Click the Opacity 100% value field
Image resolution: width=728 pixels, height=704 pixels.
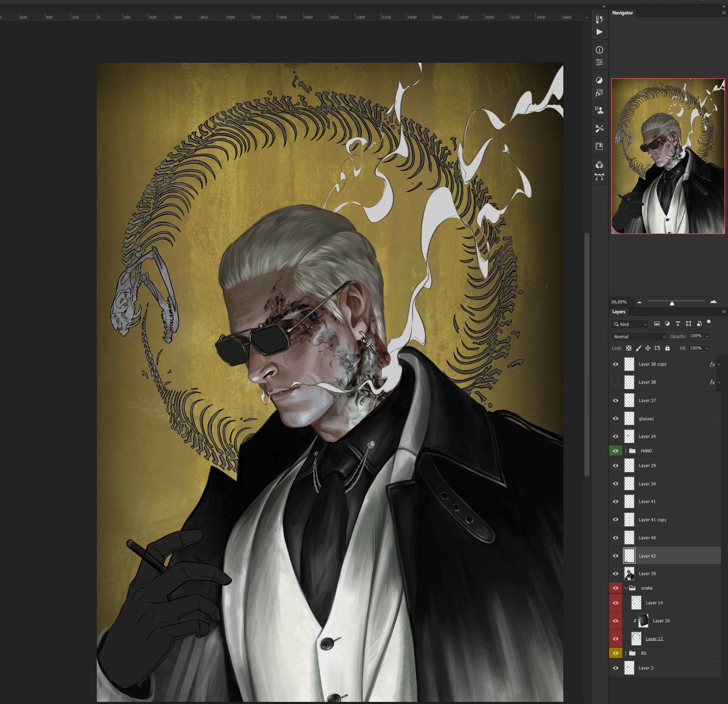click(696, 336)
